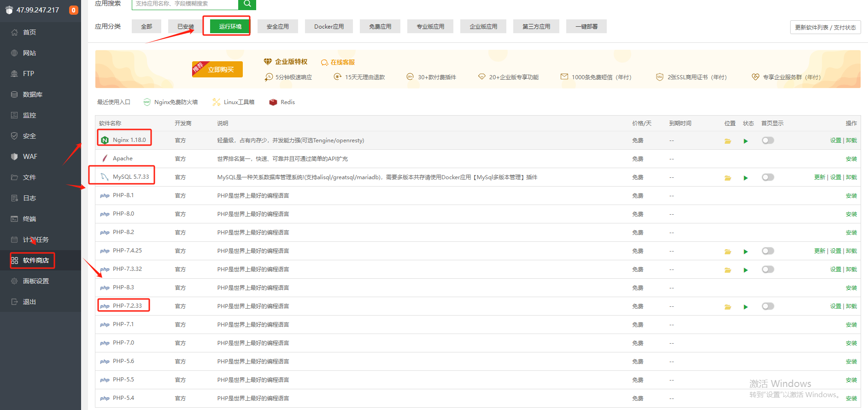Toggle homepage display switch for PHP-7.3.32
Viewport: 868px width, 410px height.
pos(768,269)
